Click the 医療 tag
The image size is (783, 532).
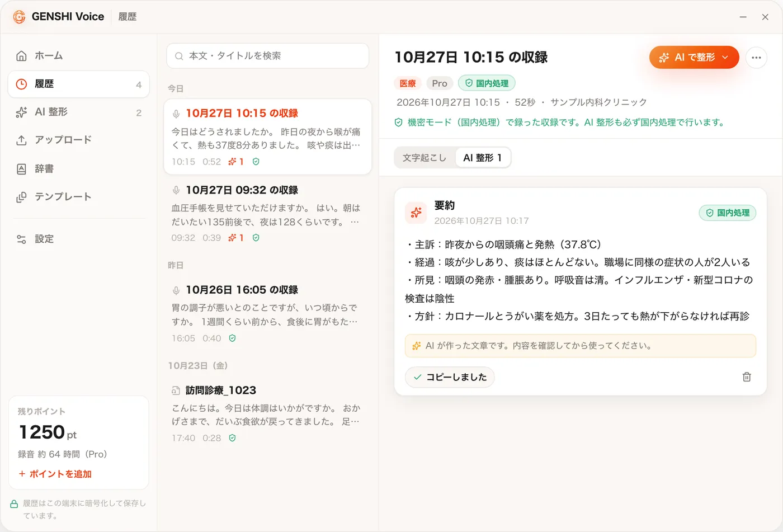coord(408,83)
